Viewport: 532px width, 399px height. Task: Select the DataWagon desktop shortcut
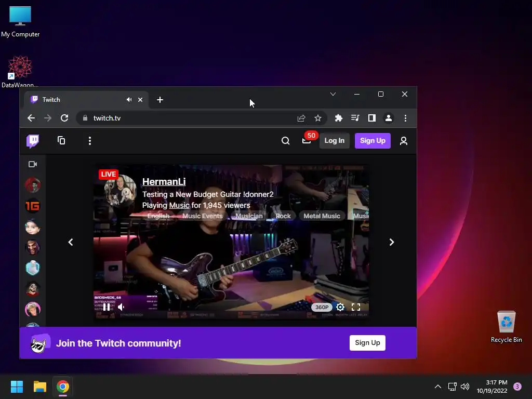(x=20, y=72)
